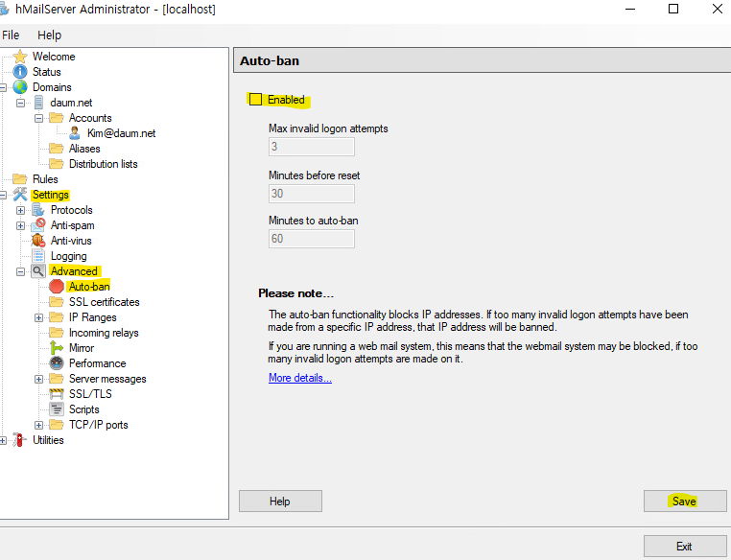
Task: Maximize the hMailServer Administrator window
Action: point(673,9)
